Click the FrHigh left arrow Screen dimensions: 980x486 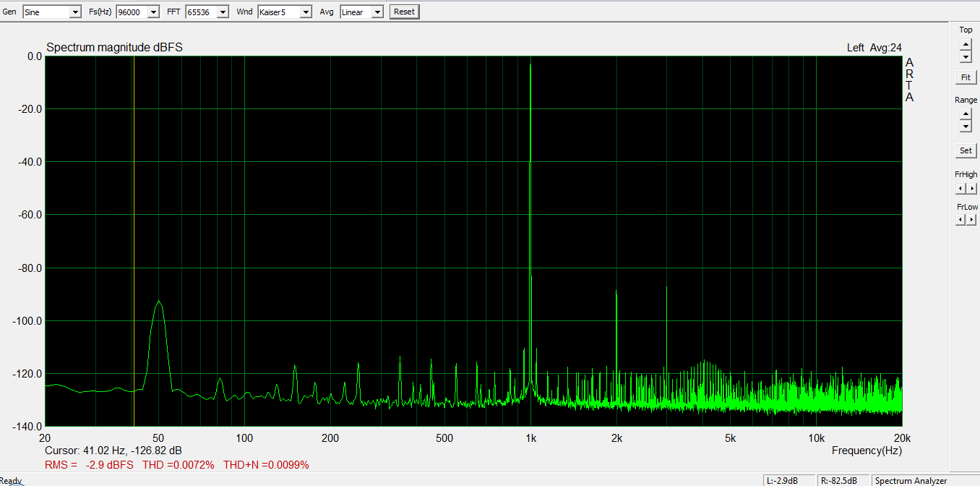pos(960,189)
